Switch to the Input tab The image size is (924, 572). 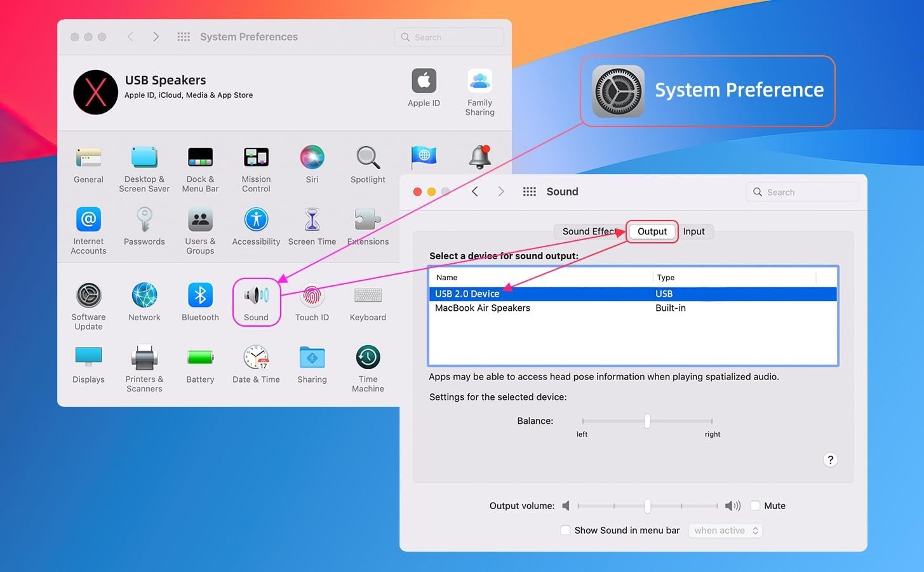[693, 231]
